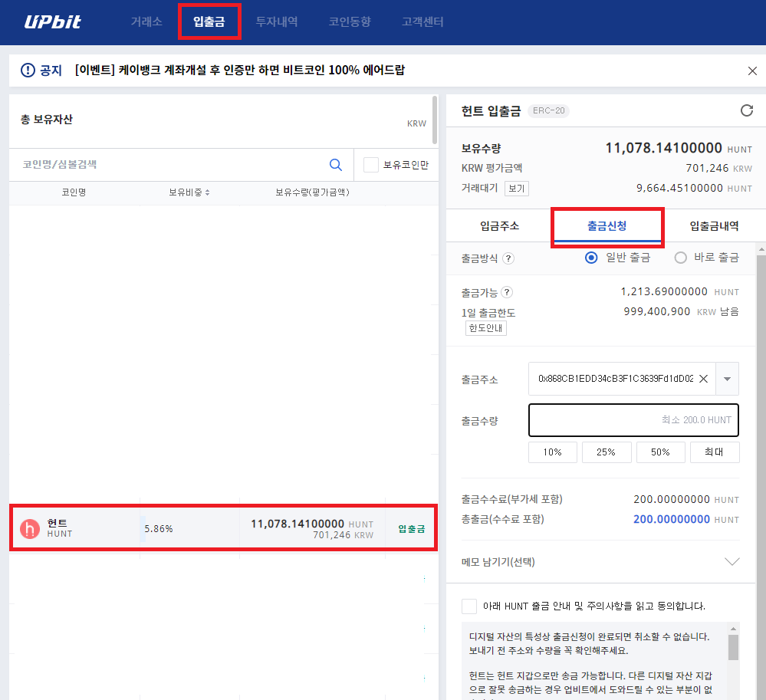Click the ERC-20 network badge
Screen dimensions: 766x700
[548, 111]
